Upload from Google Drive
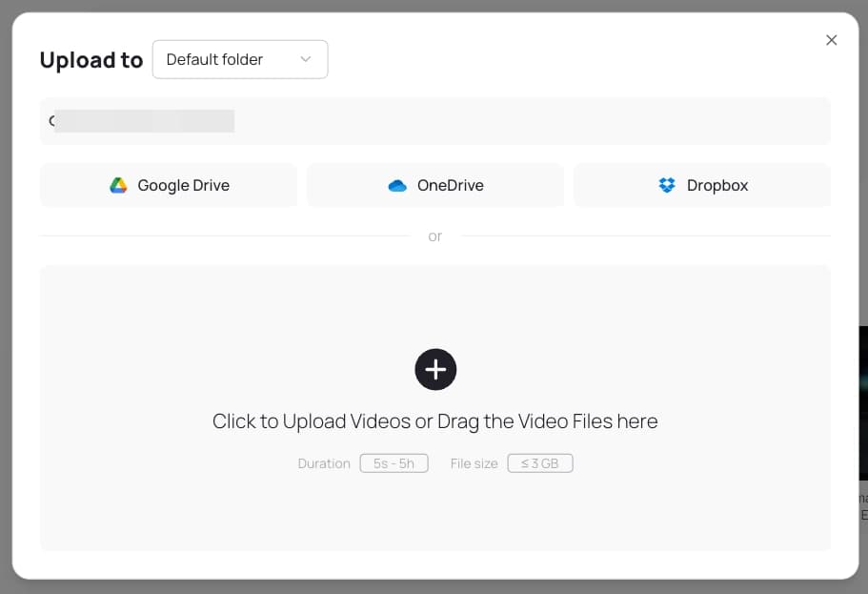868x594 pixels. tap(168, 185)
